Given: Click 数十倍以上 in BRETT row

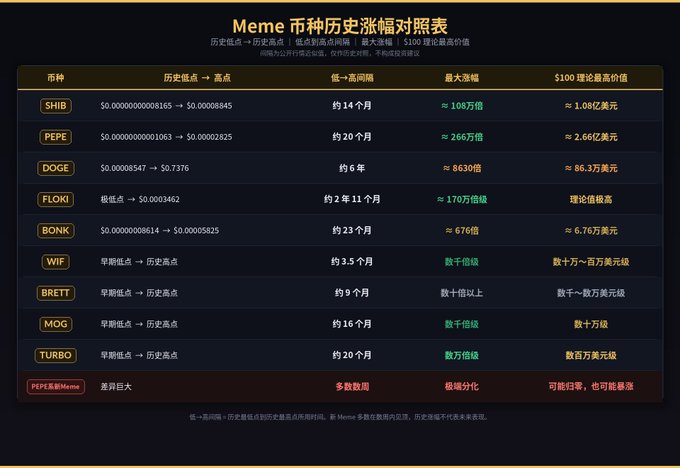Looking at the screenshot, I should [462, 293].
